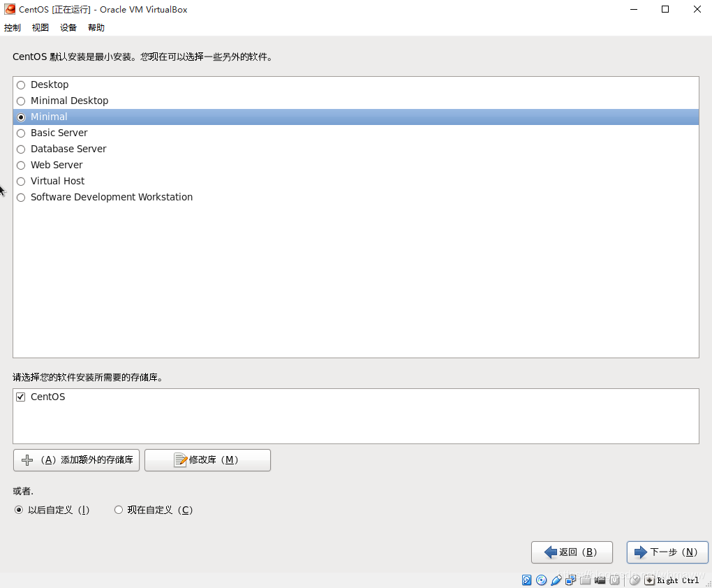This screenshot has width=712, height=588.
Task: Click the mouse integration status icon
Action: pos(635,580)
